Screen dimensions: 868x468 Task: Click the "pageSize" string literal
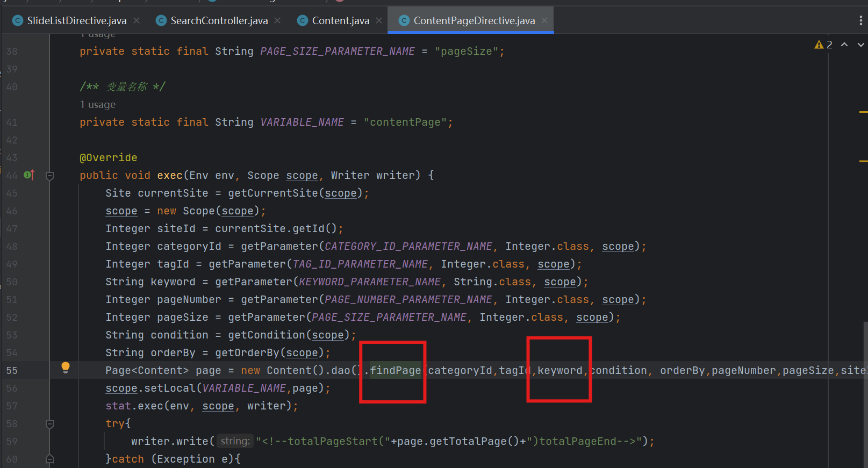(x=467, y=51)
